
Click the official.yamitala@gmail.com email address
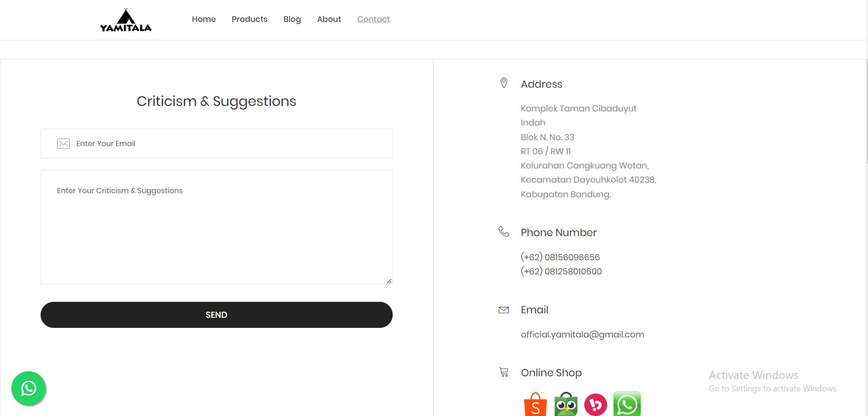click(582, 334)
